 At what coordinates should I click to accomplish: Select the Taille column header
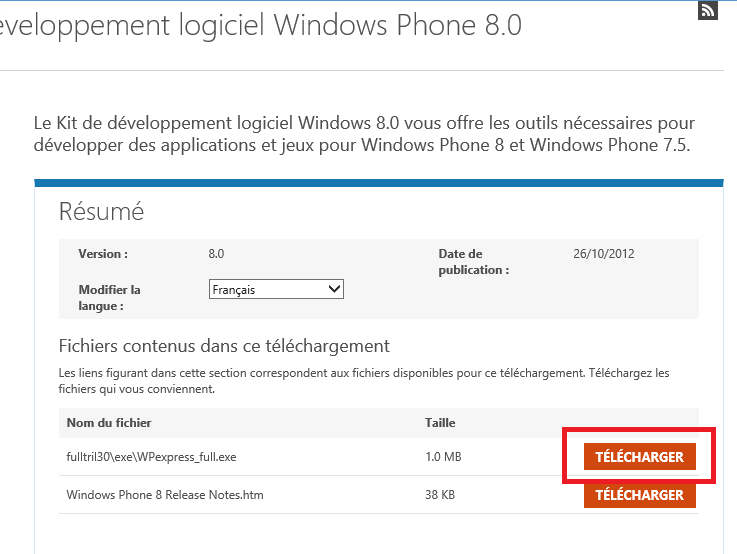440,422
